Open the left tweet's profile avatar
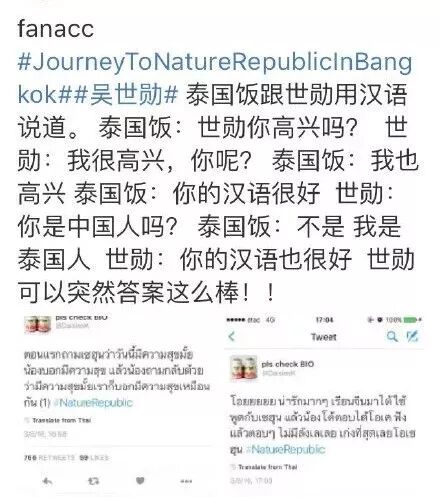440x497 pixels. [38, 324]
